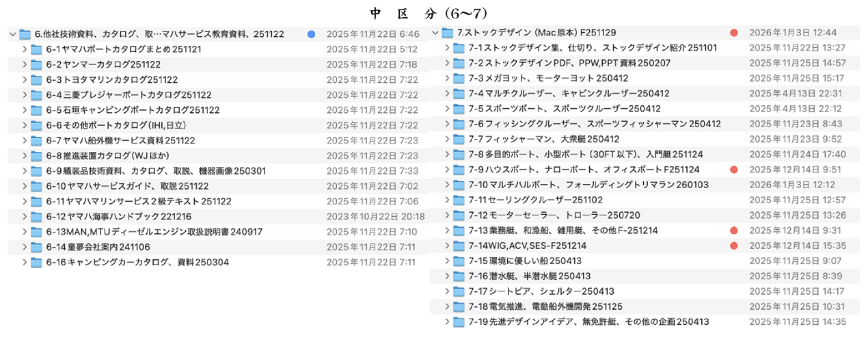Viewport: 868px width, 342px height.
Task: Click folder icon of 6-5 石垣キャンピングボートカタログ
Action: click(36, 110)
